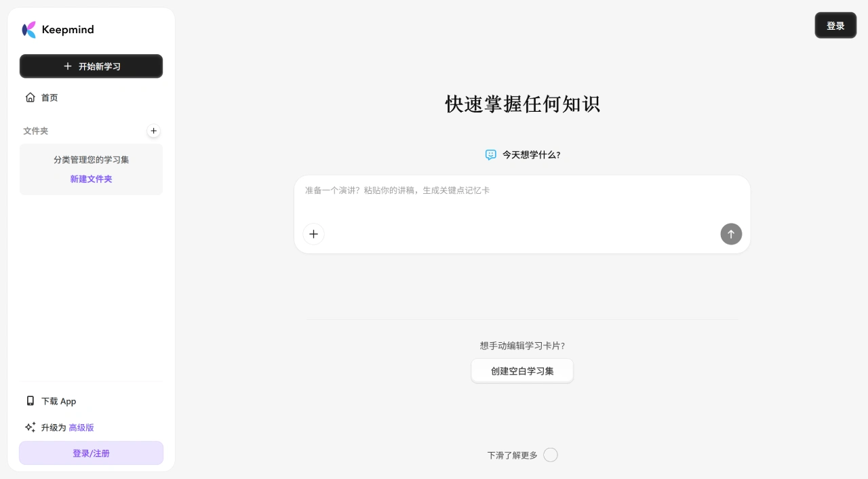Screen dimensions: 868x479
Task: Open 登录/注册 in the sidebar
Action: tap(91, 453)
